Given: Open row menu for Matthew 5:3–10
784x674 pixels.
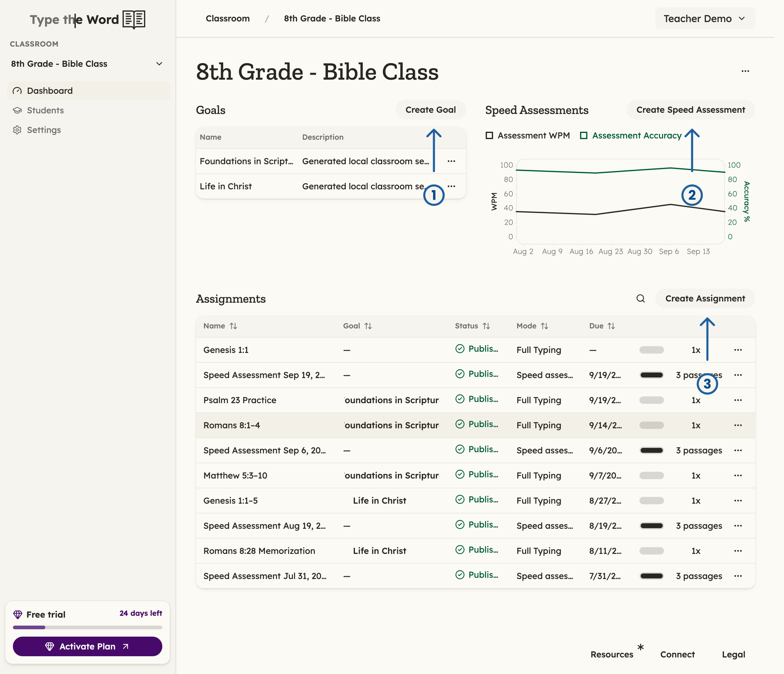Looking at the screenshot, I should (x=737, y=476).
